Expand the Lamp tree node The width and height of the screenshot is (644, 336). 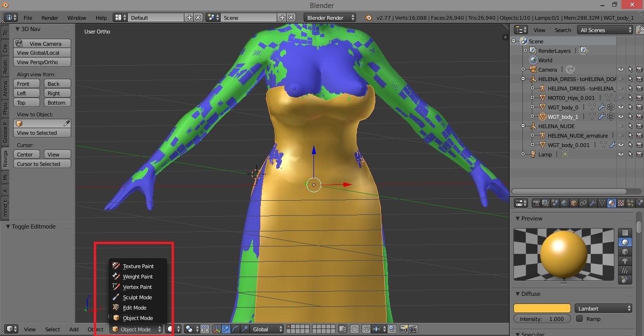pyautogui.click(x=523, y=155)
